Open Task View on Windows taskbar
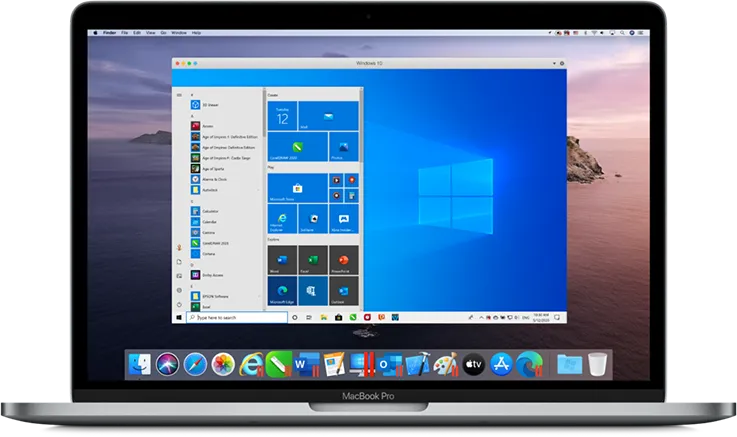 309,318
